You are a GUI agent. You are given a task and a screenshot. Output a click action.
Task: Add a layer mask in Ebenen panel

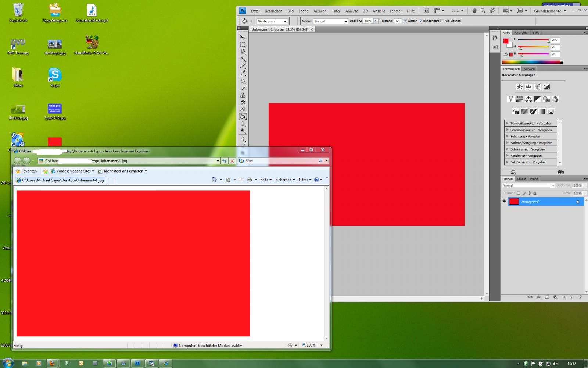(547, 297)
